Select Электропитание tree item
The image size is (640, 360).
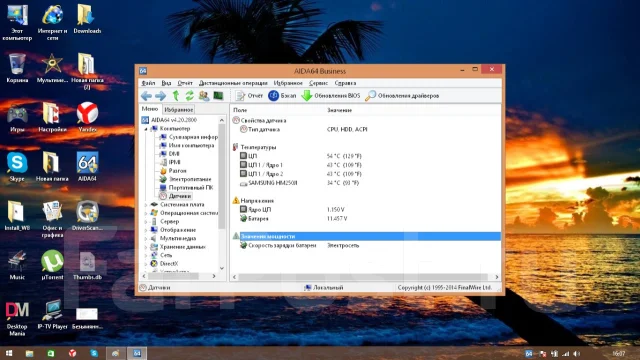tap(185, 179)
